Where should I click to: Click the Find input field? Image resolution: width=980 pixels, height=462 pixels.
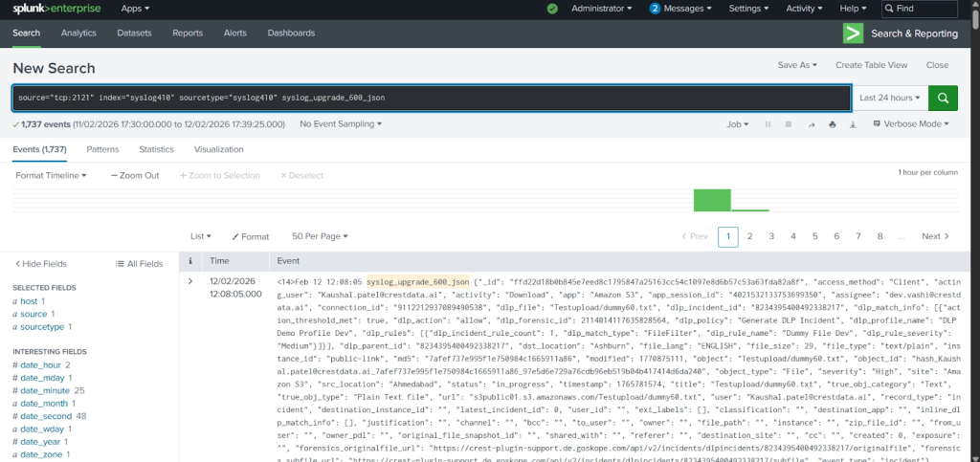coord(920,9)
